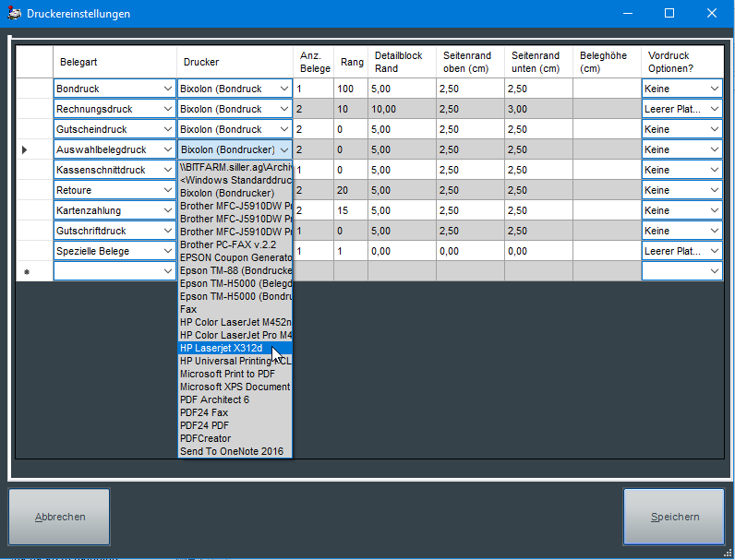Open Belegart dropdown in empty new row
Viewport: 735px width, 560px height.
[167, 271]
